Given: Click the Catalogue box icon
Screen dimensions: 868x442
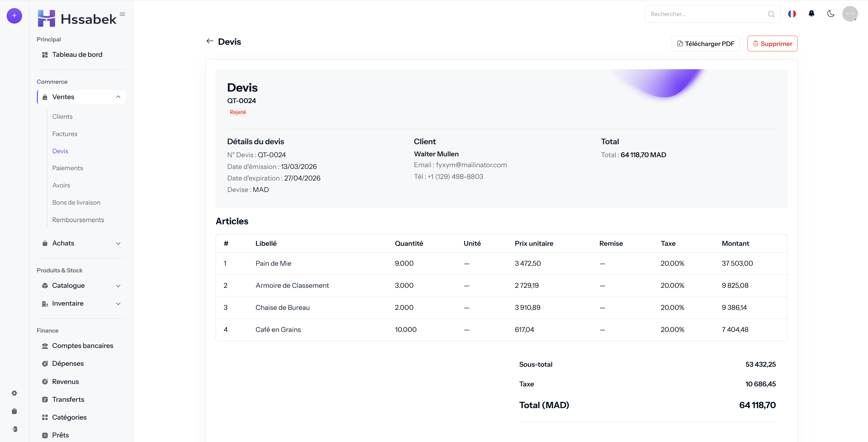Looking at the screenshot, I should coord(45,285).
